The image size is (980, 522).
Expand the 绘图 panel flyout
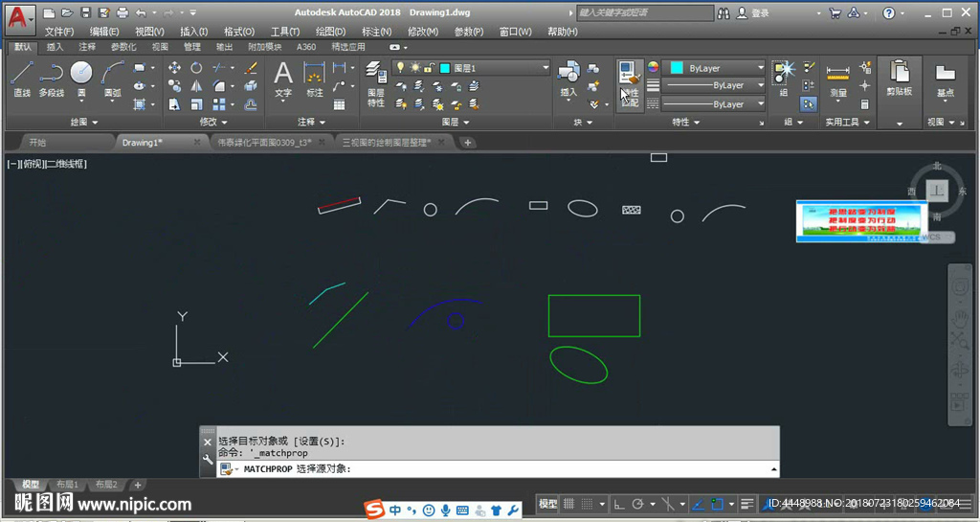click(84, 122)
